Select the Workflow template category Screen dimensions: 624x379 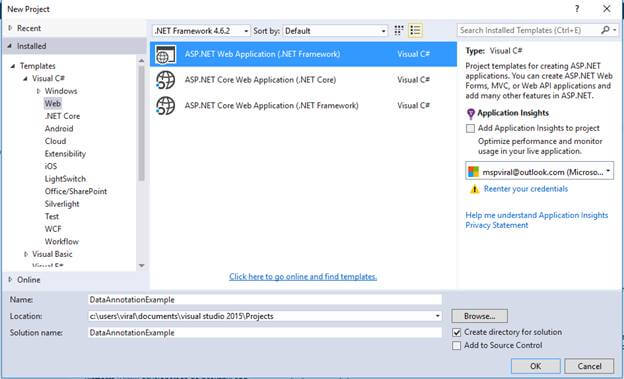[62, 242]
